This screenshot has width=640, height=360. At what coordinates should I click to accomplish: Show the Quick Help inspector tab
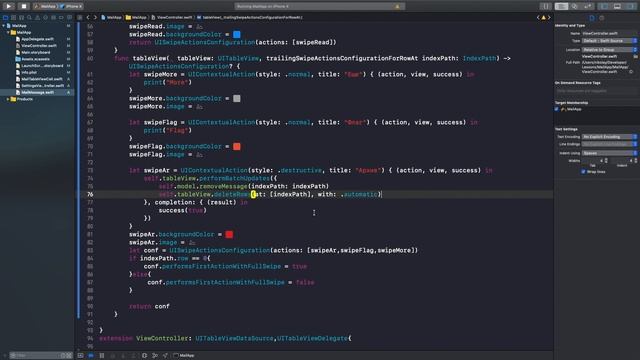(x=602, y=18)
